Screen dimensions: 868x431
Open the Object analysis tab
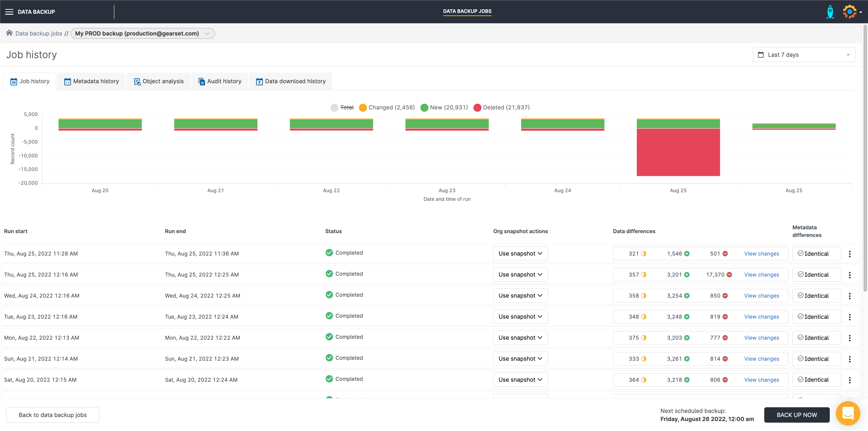tap(159, 81)
